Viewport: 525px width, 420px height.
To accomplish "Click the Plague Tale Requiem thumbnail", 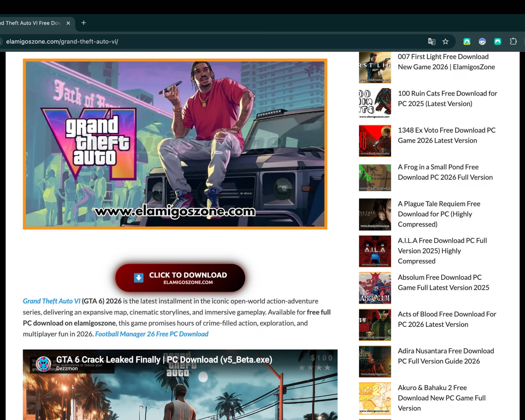I will [x=375, y=214].
